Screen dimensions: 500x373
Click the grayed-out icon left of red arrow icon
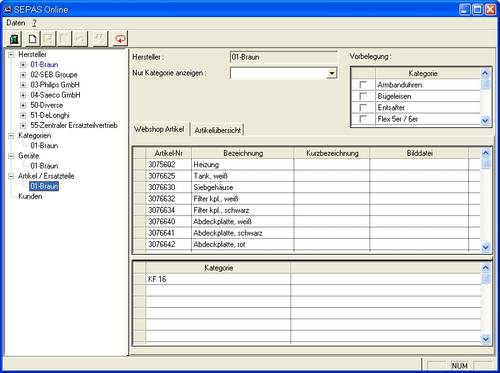(x=99, y=39)
